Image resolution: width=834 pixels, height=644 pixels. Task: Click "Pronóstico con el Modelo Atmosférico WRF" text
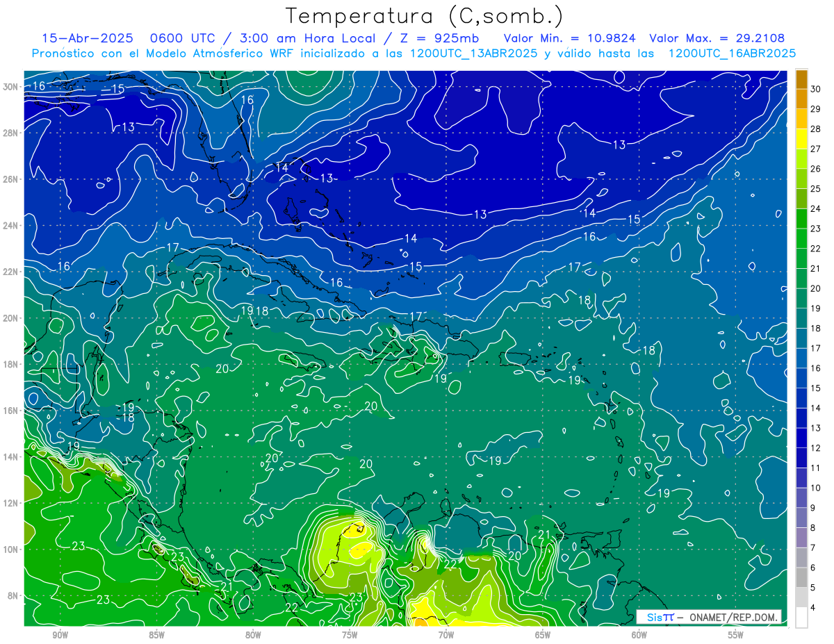pos(164,53)
